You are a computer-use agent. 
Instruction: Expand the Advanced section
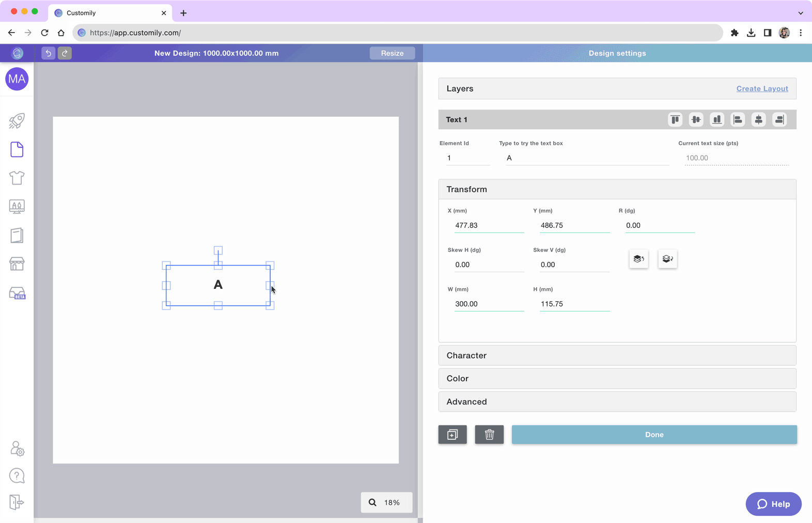click(617, 402)
